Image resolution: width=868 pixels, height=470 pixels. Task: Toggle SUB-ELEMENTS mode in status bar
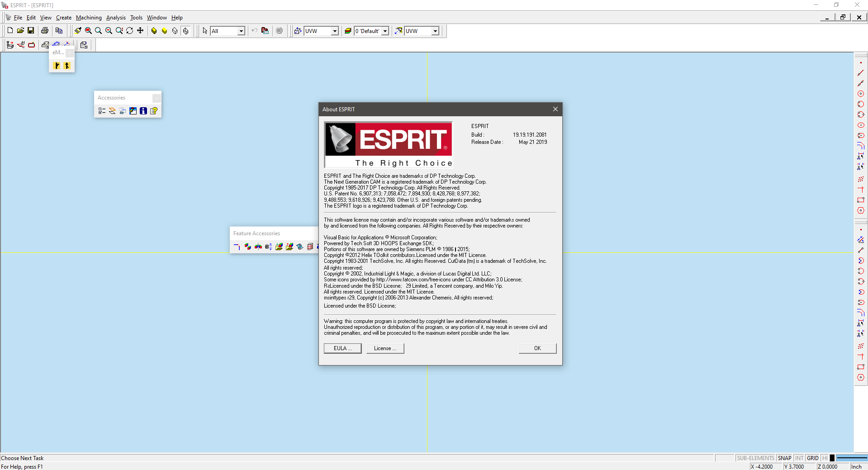(x=755, y=458)
